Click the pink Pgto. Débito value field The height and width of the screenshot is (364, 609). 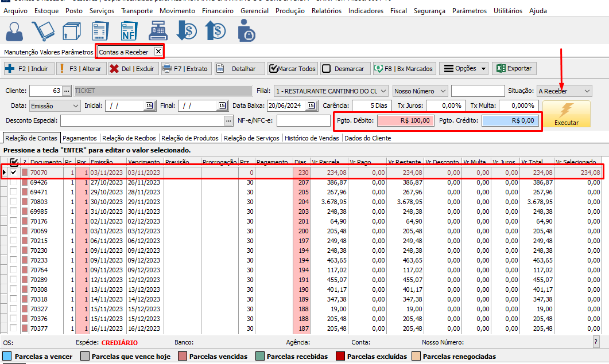(405, 120)
